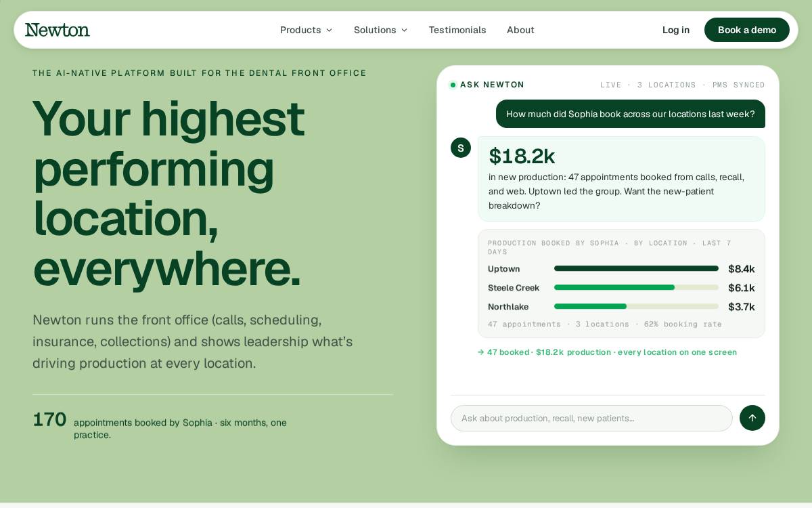
Task: Click the 62% booking rate footer text
Action: pyautogui.click(x=683, y=324)
